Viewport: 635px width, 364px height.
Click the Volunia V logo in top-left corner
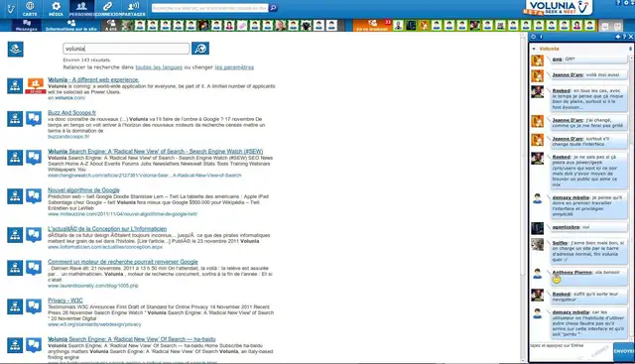(10, 9)
